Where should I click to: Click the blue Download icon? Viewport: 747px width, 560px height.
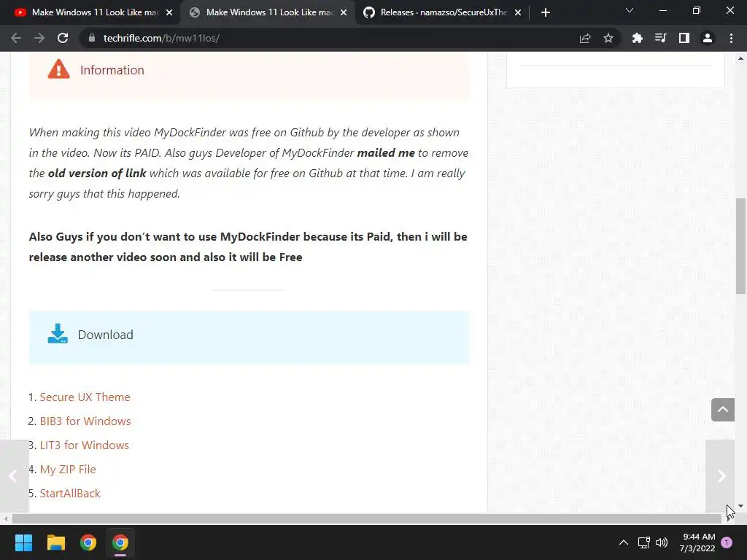(58, 334)
